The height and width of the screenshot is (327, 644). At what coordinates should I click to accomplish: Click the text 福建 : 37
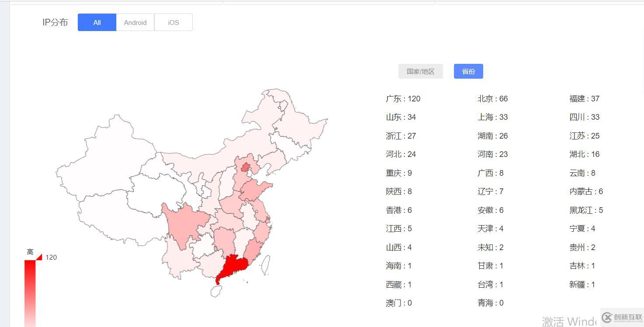coord(584,99)
